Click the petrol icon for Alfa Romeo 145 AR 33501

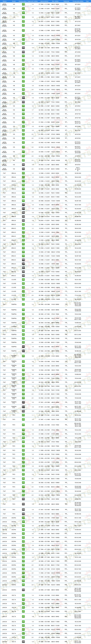23,5
